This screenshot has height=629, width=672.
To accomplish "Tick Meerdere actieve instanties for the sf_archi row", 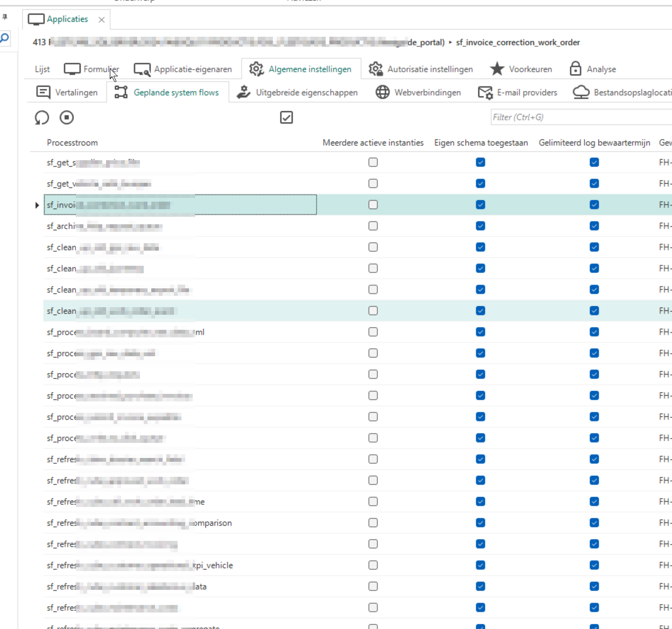I will pyautogui.click(x=373, y=226).
